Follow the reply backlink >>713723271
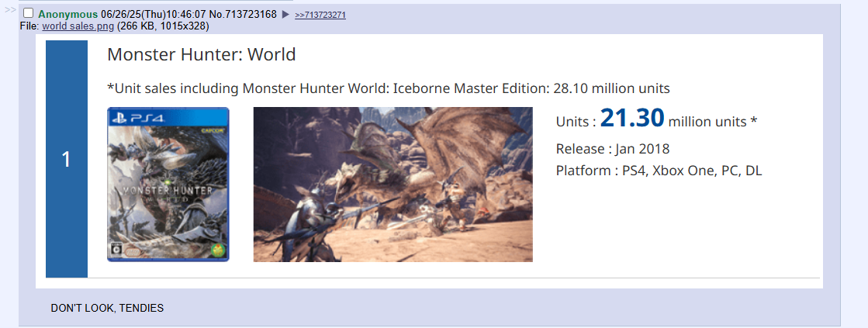 click(320, 15)
